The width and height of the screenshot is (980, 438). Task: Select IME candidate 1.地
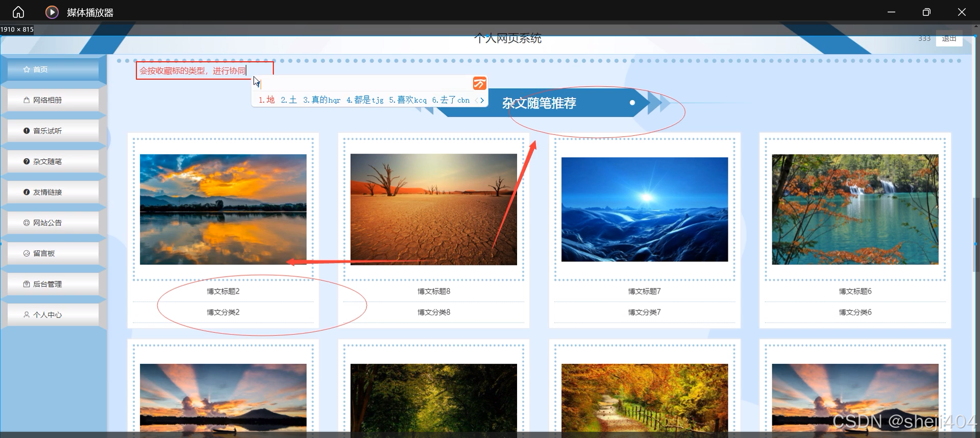coord(266,100)
